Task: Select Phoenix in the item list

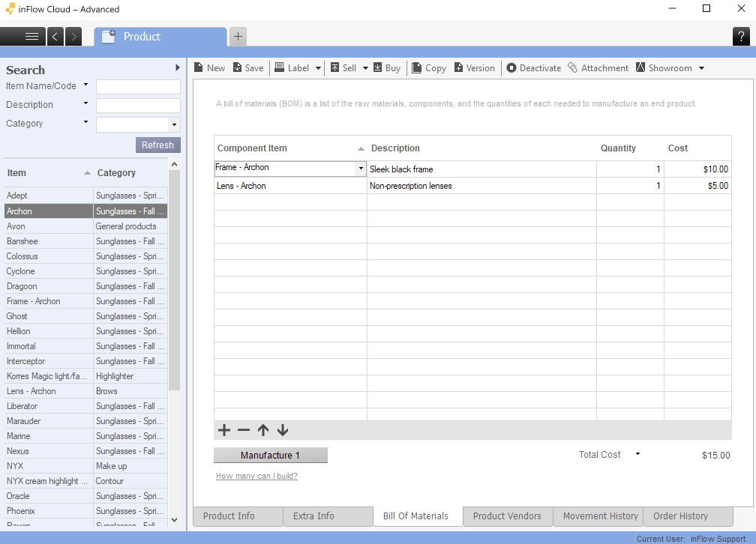Action: click(x=85, y=511)
